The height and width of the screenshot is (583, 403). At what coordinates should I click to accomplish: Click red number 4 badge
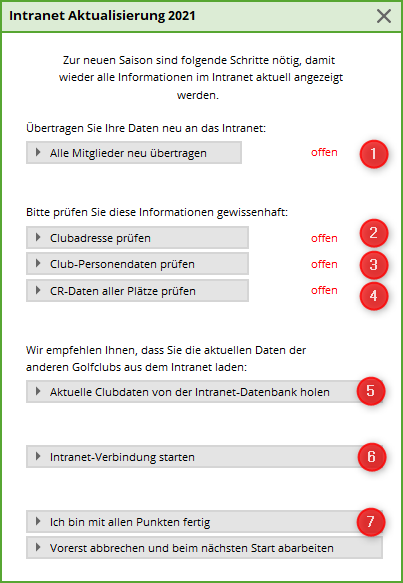point(374,296)
